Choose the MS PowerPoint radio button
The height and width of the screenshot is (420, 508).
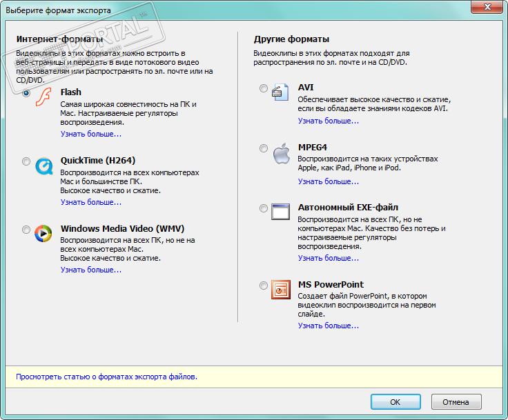264,286
